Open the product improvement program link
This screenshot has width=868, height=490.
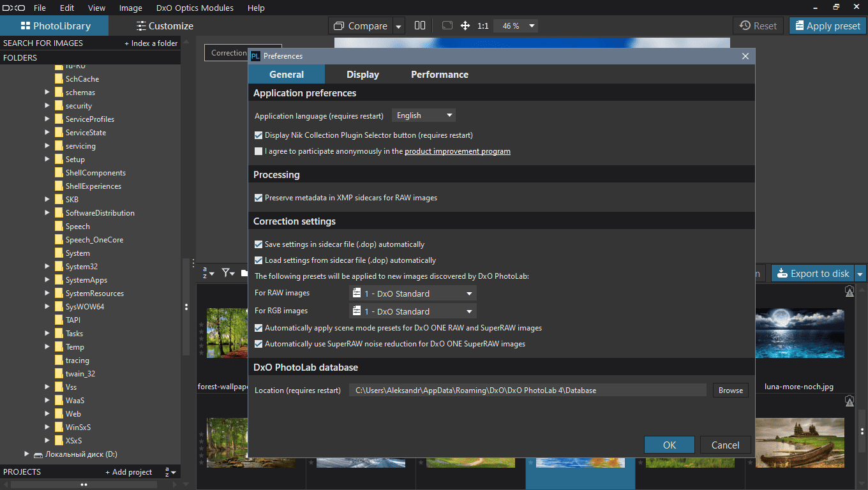click(458, 151)
